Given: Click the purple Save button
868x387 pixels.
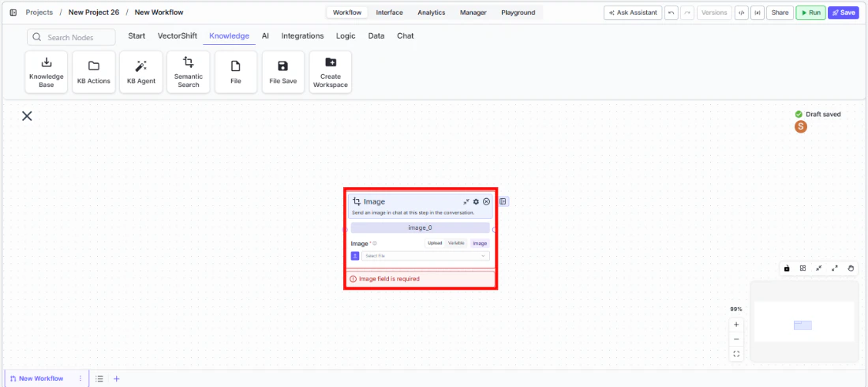Looking at the screenshot, I should (x=843, y=12).
